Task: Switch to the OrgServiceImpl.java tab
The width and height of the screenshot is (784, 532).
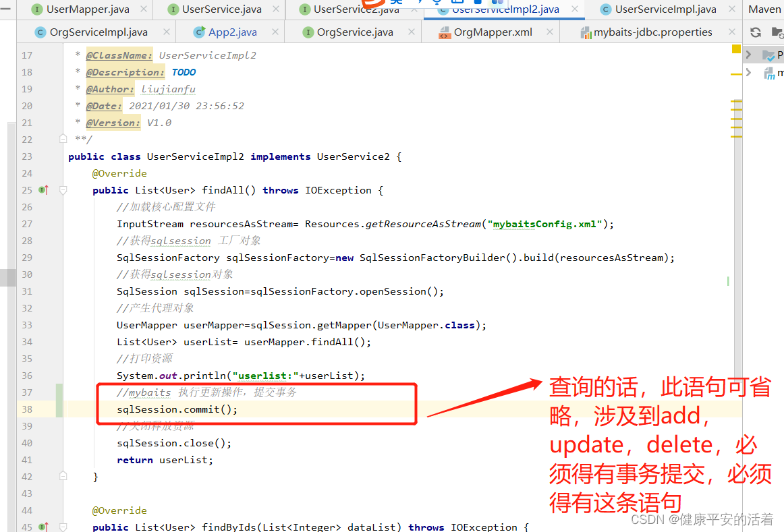Action: click(x=96, y=32)
